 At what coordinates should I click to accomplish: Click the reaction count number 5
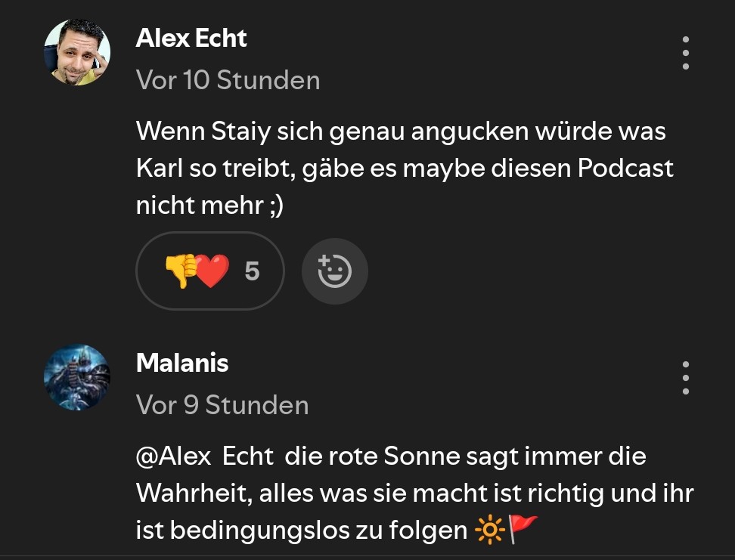click(252, 271)
